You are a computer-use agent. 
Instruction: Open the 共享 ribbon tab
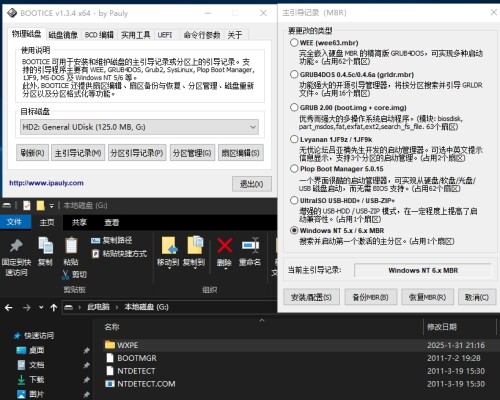pyautogui.click(x=79, y=222)
